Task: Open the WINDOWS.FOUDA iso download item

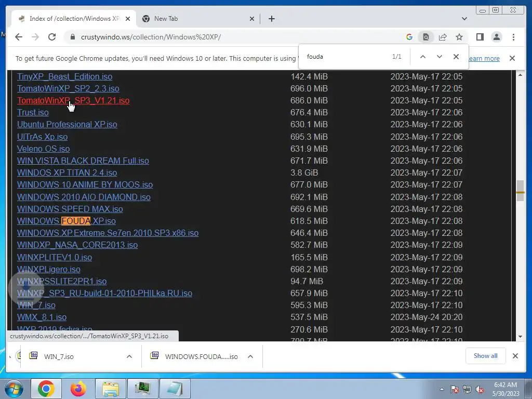Action: (x=193, y=356)
